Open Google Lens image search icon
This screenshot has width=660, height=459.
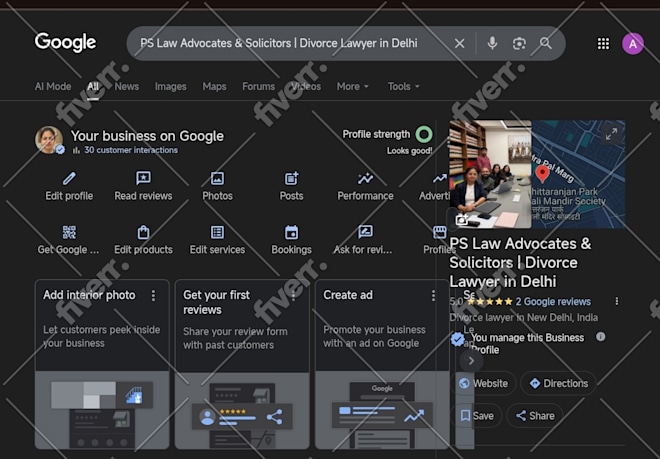tap(519, 43)
